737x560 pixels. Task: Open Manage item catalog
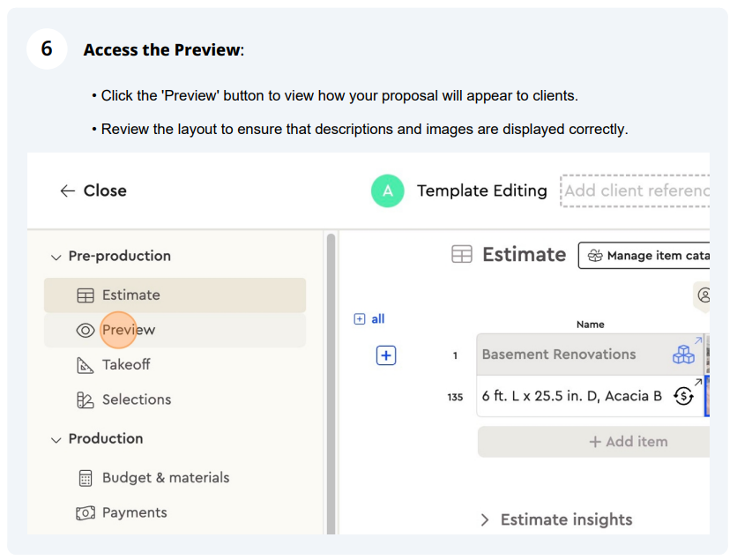644,256
